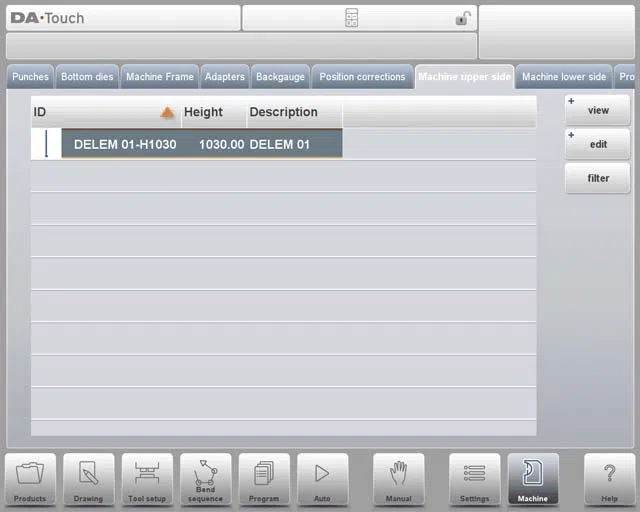
Task: Select the Machine mode button
Action: [x=533, y=480]
